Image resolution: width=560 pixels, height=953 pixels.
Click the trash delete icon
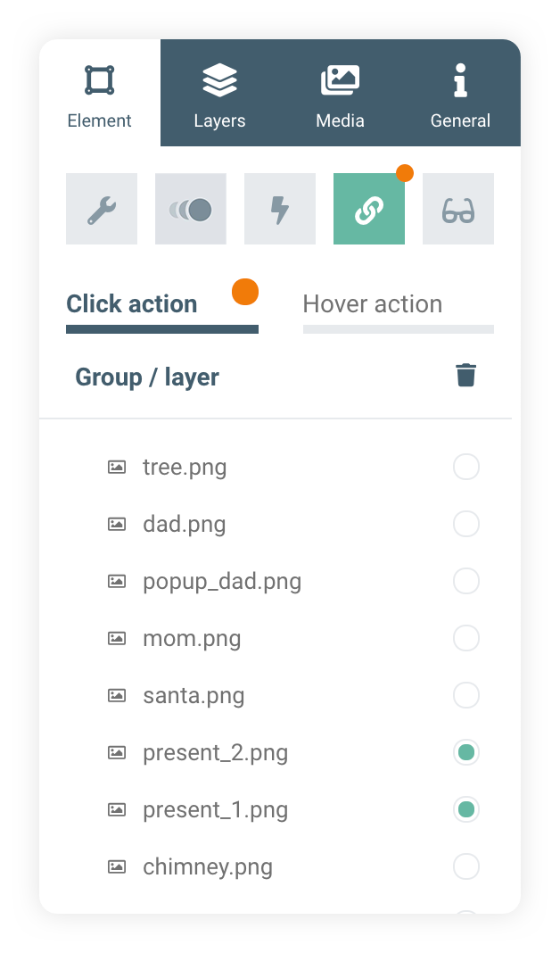tap(465, 376)
